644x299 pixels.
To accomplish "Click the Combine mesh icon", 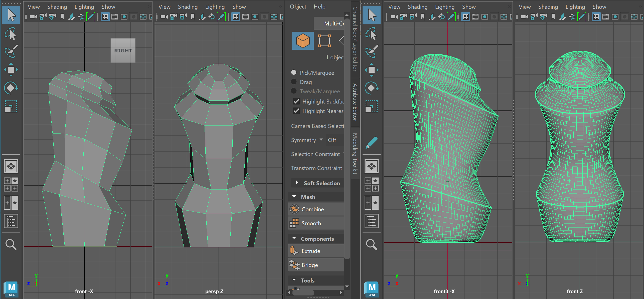I will tap(294, 209).
